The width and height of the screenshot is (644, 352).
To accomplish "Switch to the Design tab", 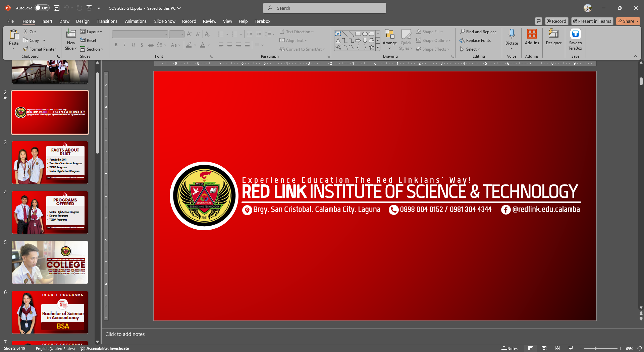I will (83, 21).
